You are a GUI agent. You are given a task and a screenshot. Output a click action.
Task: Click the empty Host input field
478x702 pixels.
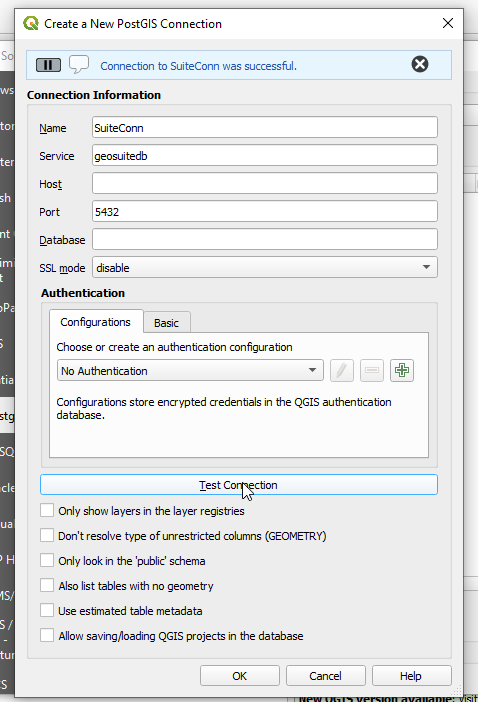pos(265,184)
